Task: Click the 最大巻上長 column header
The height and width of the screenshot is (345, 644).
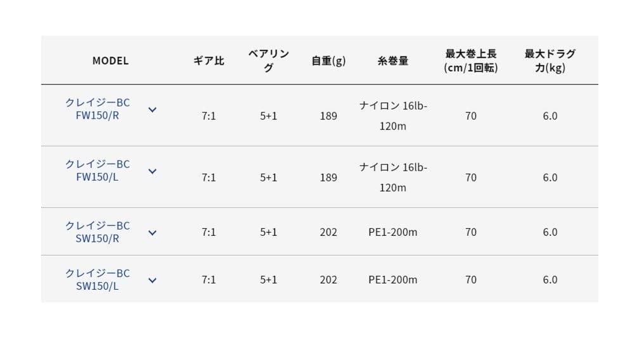Action: coord(471,61)
